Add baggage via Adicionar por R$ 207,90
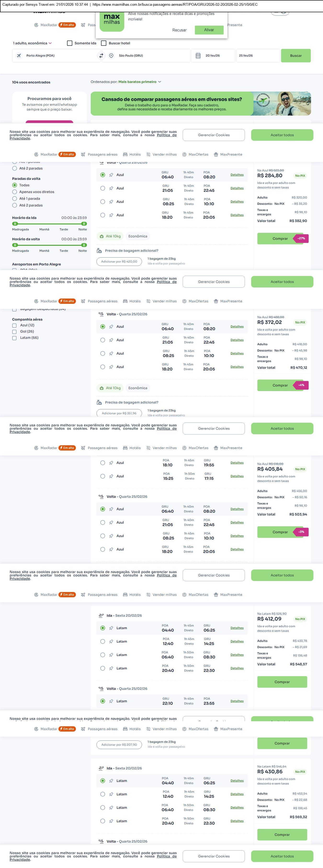 click(119, 745)
